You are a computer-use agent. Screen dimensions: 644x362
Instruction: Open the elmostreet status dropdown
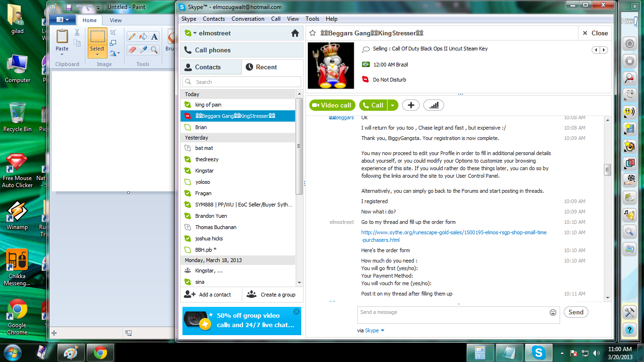point(195,33)
